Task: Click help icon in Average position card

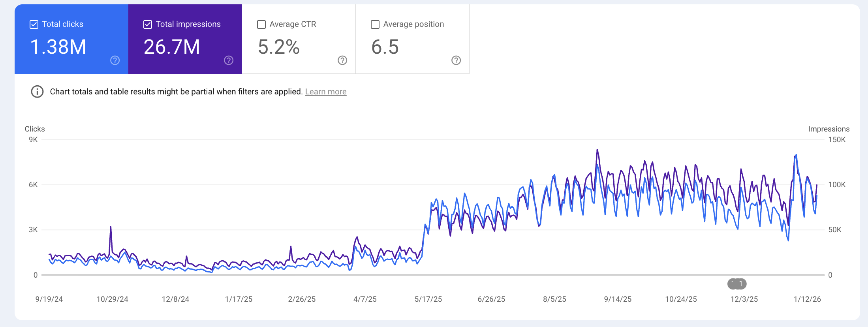Action: [456, 60]
